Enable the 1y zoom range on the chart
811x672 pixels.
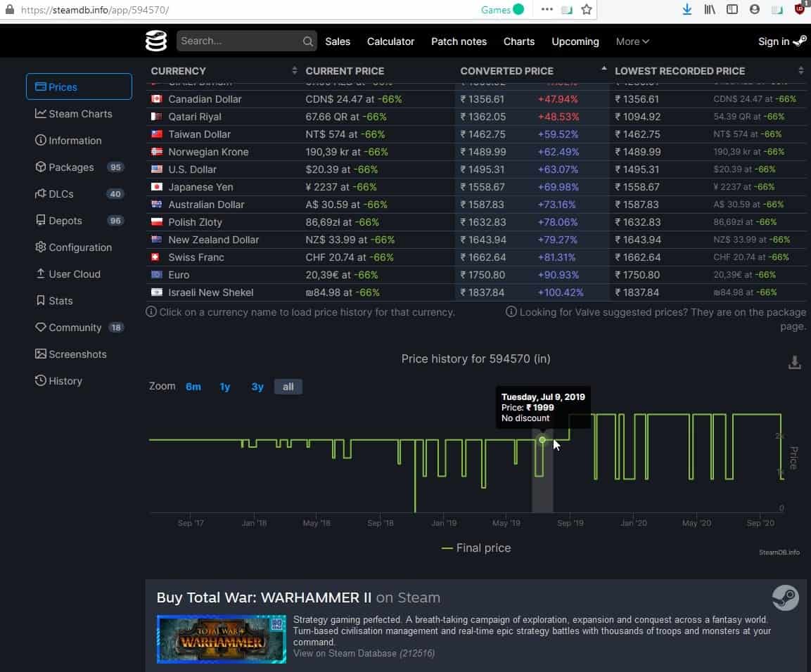(225, 386)
